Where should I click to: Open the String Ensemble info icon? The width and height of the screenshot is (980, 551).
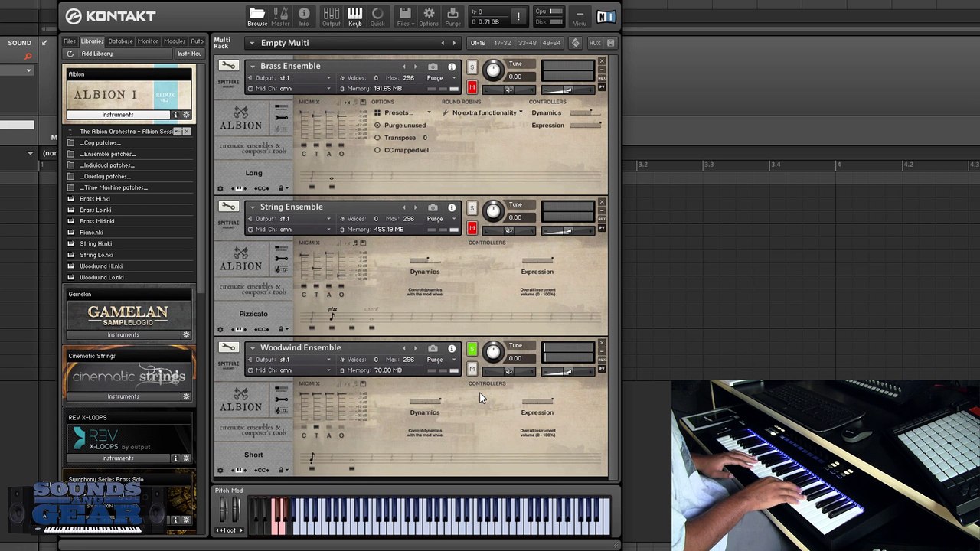(452, 208)
